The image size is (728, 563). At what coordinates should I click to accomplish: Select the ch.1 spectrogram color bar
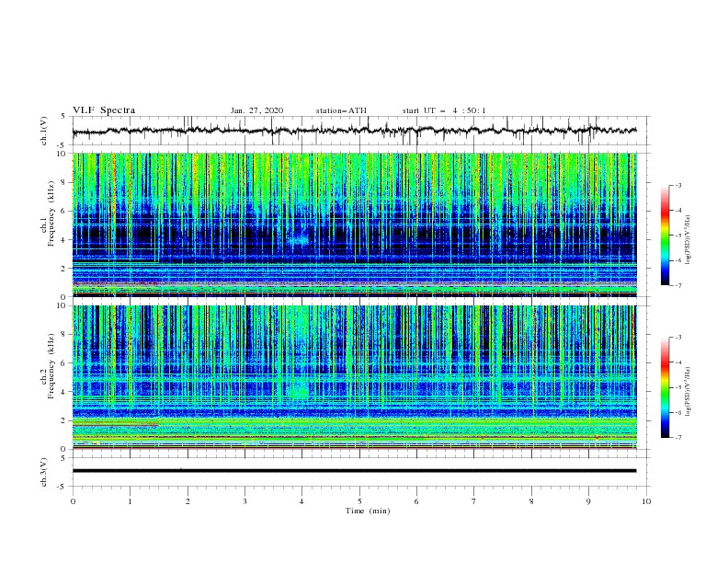click(x=665, y=236)
